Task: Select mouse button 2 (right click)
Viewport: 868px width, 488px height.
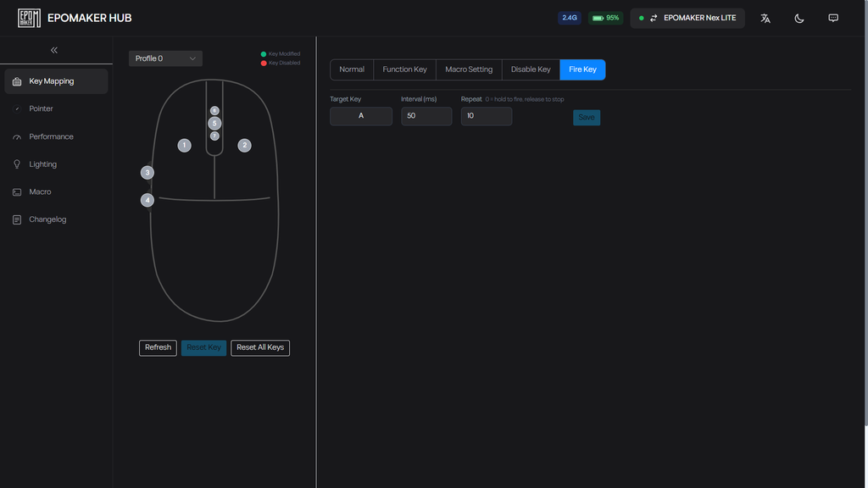Action: click(245, 146)
